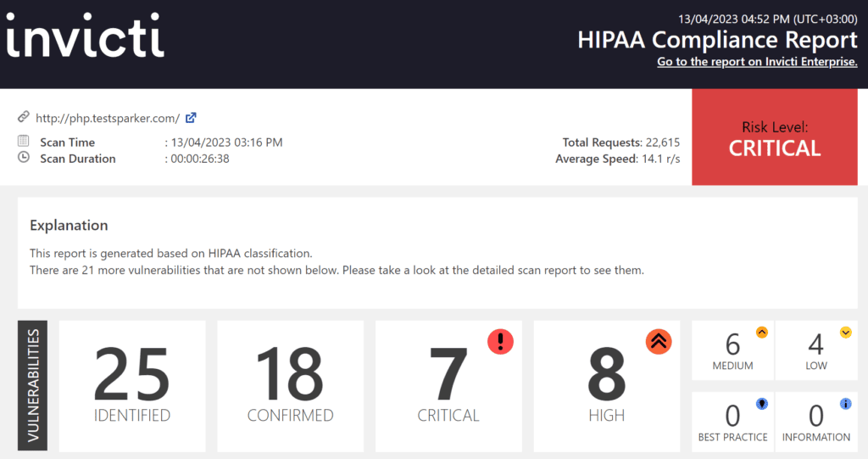This screenshot has height=459, width=868.
Task: Click the orange double-chevron High severity icon
Action: [659, 341]
